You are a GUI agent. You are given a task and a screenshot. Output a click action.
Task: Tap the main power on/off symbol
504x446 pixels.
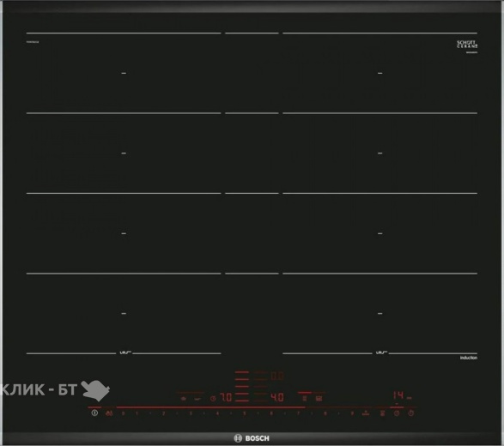[94, 413]
